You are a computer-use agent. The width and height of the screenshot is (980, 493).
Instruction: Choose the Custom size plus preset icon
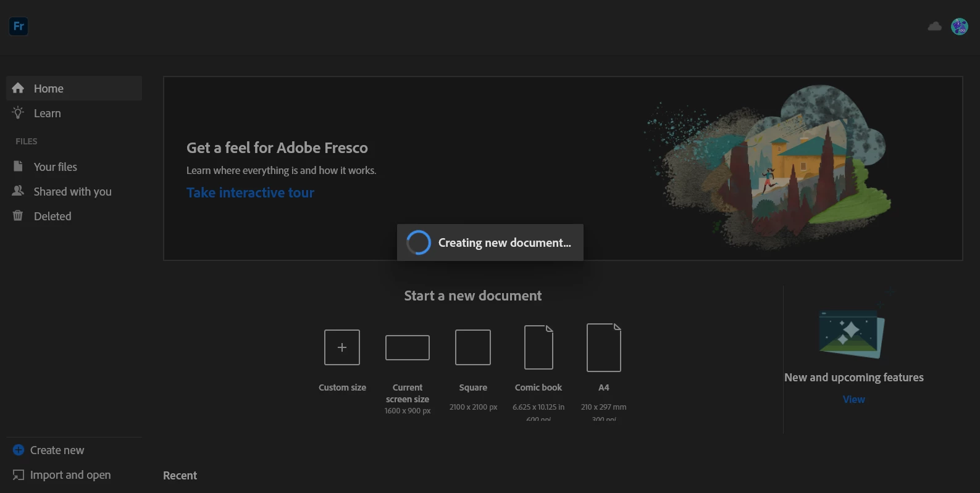click(342, 347)
